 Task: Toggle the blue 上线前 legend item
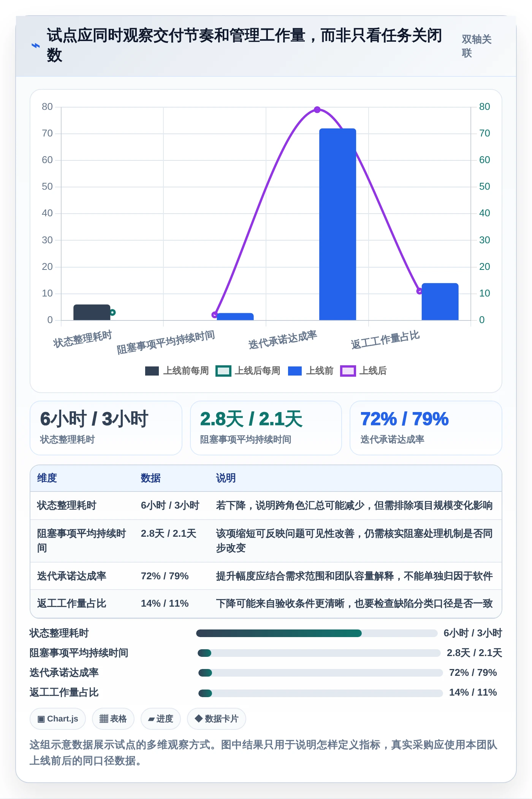click(310, 371)
